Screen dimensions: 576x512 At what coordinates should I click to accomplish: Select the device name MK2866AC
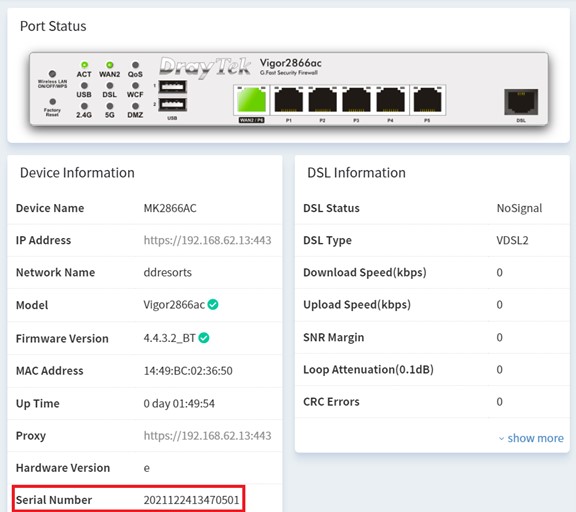[170, 208]
